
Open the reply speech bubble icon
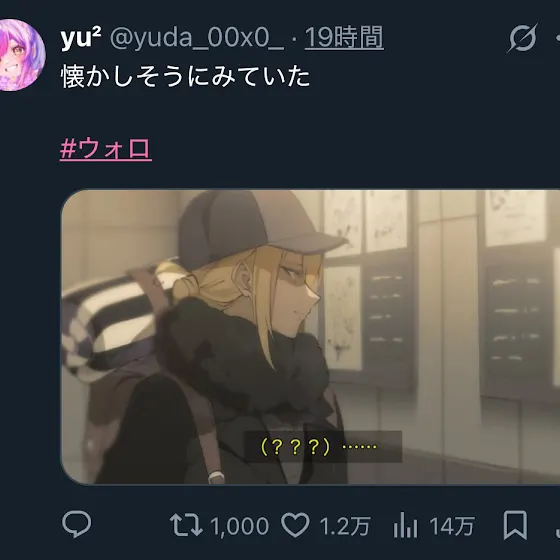(76, 524)
